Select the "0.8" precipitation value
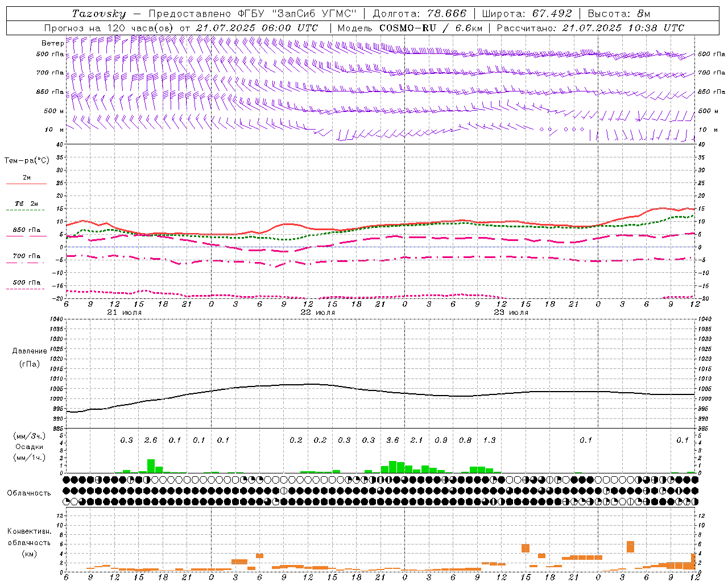Screen dimensions: 728x582 465,440
